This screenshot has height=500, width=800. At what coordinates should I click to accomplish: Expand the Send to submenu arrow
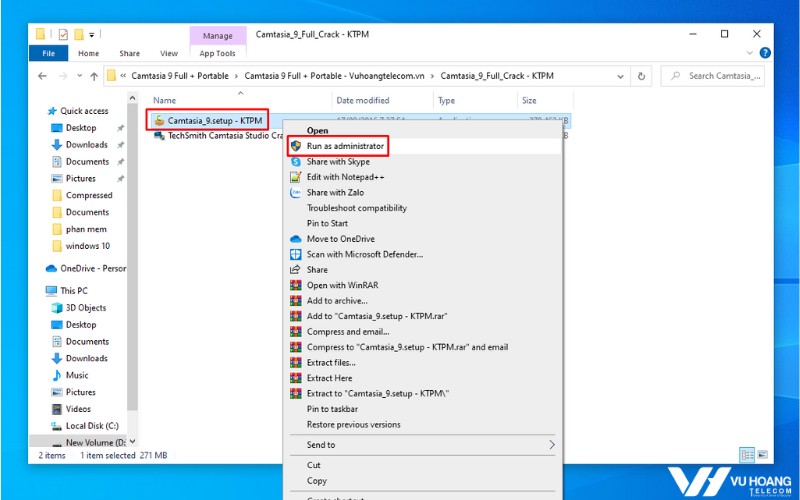pyautogui.click(x=552, y=445)
